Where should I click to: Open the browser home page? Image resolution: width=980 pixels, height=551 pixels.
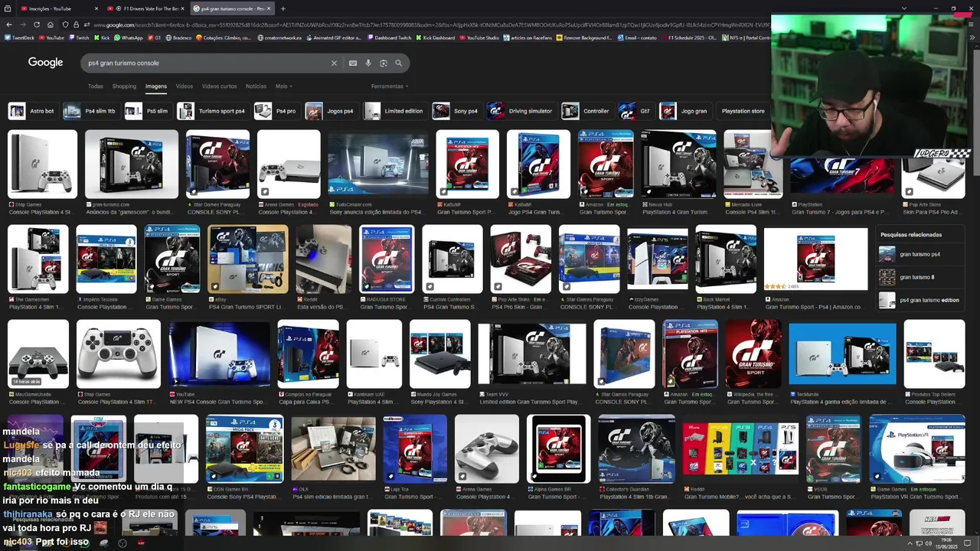[x=51, y=24]
